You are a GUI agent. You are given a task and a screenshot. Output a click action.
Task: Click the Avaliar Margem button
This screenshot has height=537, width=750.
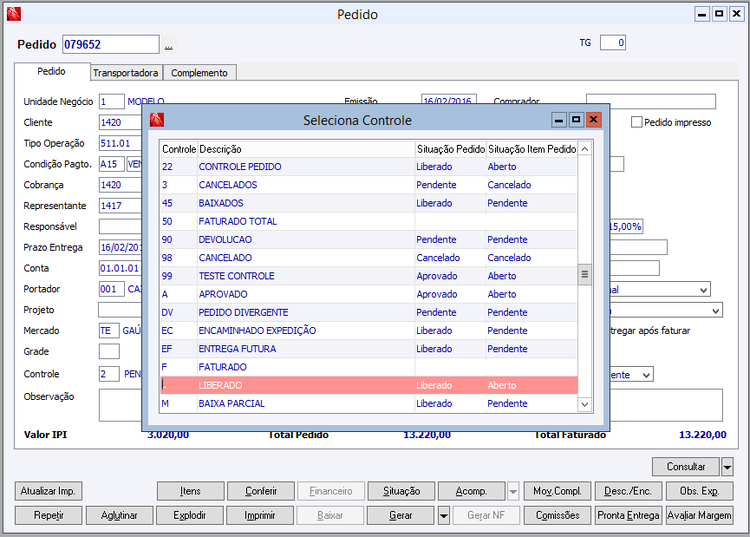[699, 515]
